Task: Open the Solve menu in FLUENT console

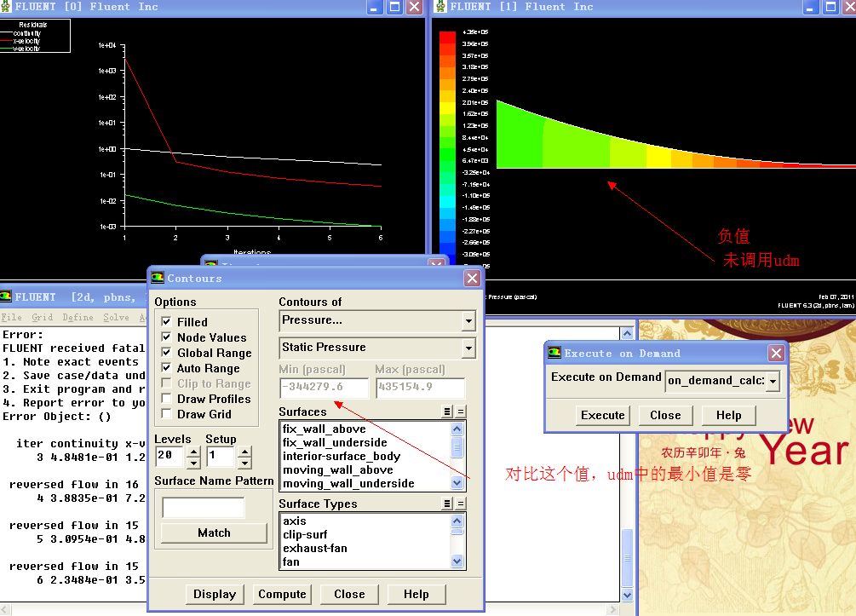Action: [x=116, y=317]
